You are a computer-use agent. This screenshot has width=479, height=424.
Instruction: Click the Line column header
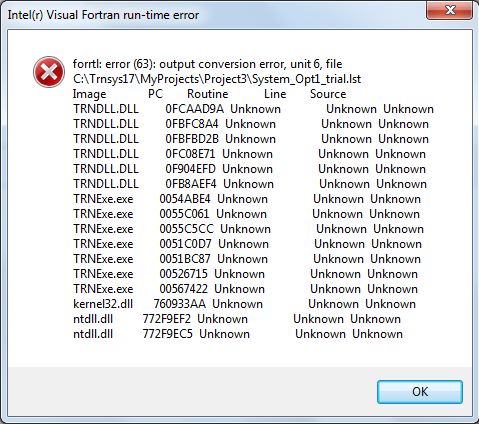[275, 94]
